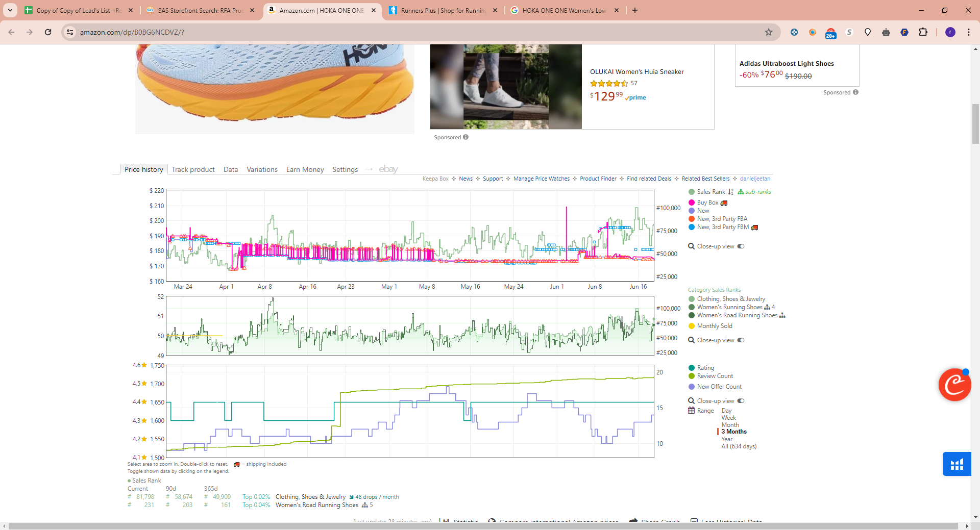The height and width of the screenshot is (530, 980).
Task: Click the Sales Rank sort order icon
Action: coord(731,192)
